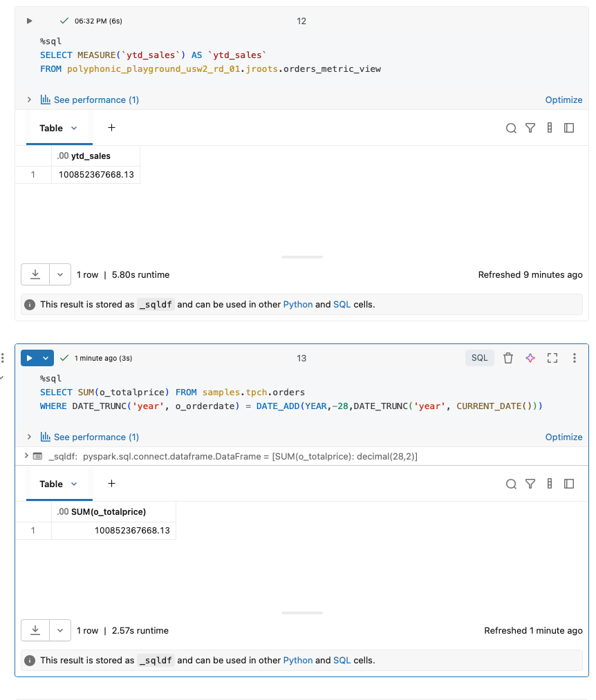Open the run options dropdown arrow in cell 13
Image resolution: width=596 pixels, height=700 pixels.
(46, 358)
